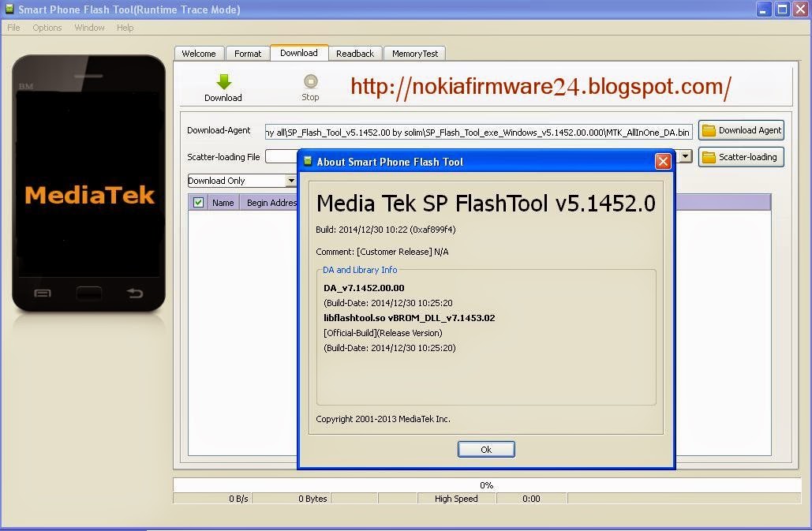Switch to the Format tab
This screenshot has width=812, height=531.
pyautogui.click(x=248, y=54)
